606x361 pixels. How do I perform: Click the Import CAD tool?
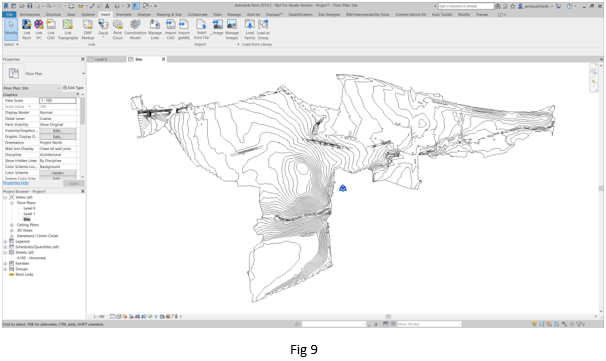tap(170, 29)
